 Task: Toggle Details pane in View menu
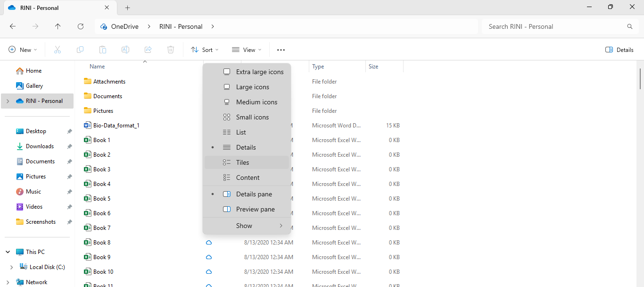254,194
